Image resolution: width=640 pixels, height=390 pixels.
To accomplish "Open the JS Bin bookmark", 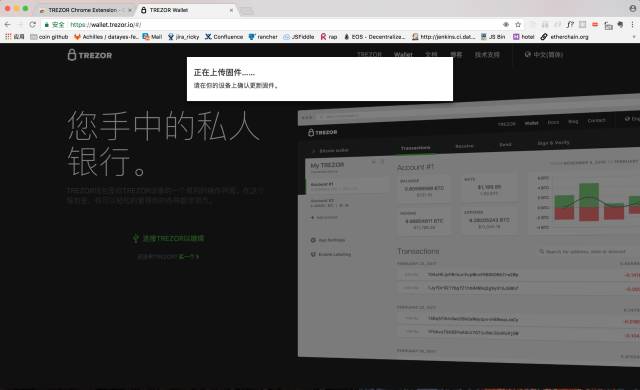I will pos(493,37).
